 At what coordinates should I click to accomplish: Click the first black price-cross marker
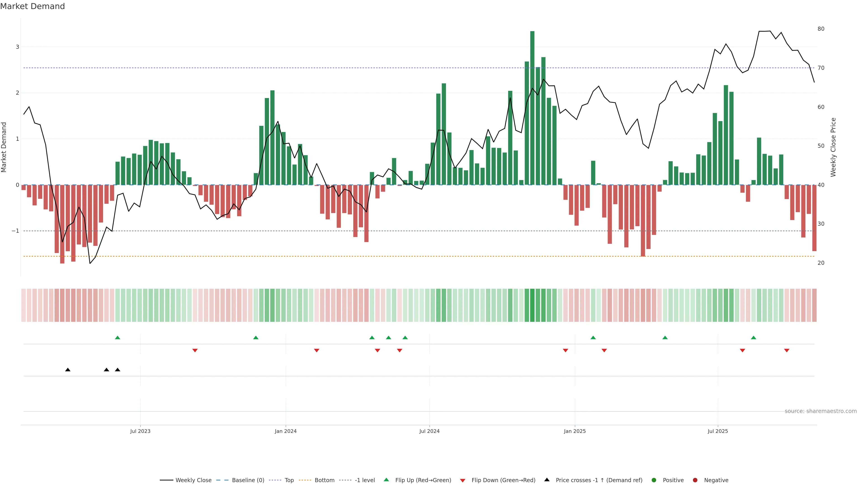[x=68, y=370]
